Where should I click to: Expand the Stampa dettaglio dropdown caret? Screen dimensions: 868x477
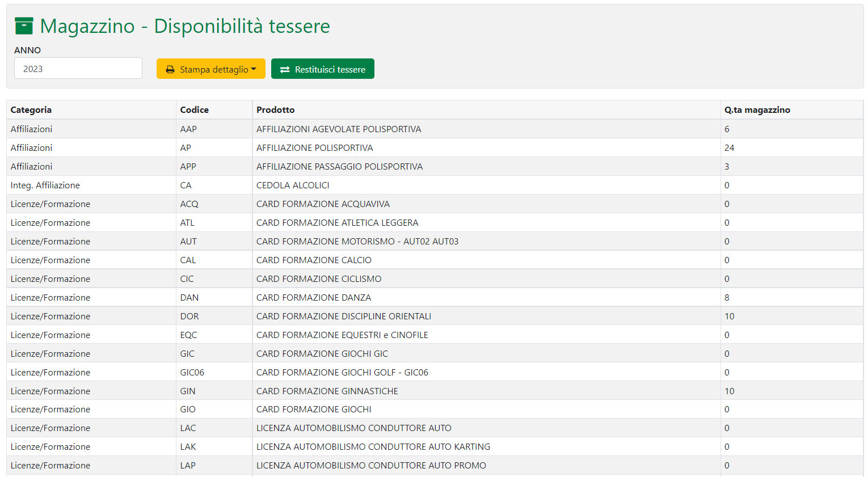click(254, 69)
